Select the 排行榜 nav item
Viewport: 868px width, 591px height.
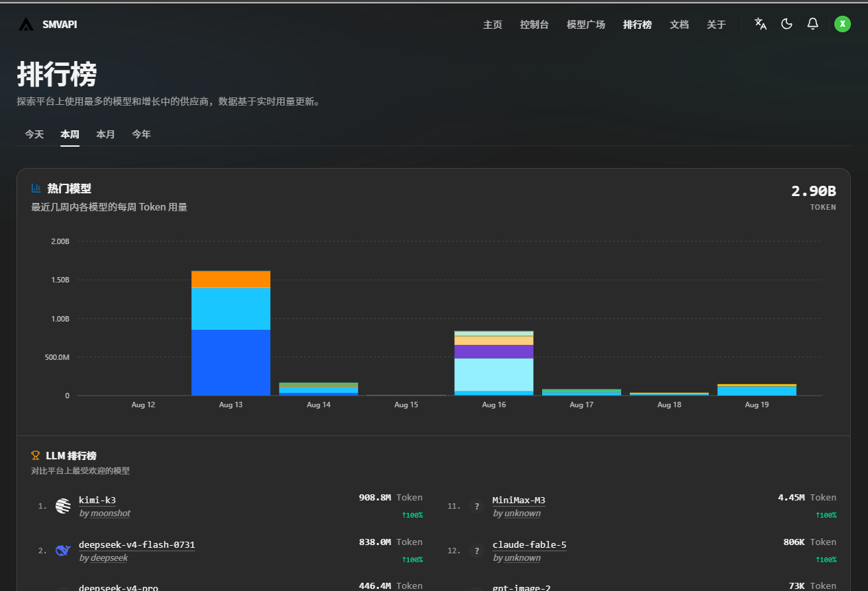[637, 24]
